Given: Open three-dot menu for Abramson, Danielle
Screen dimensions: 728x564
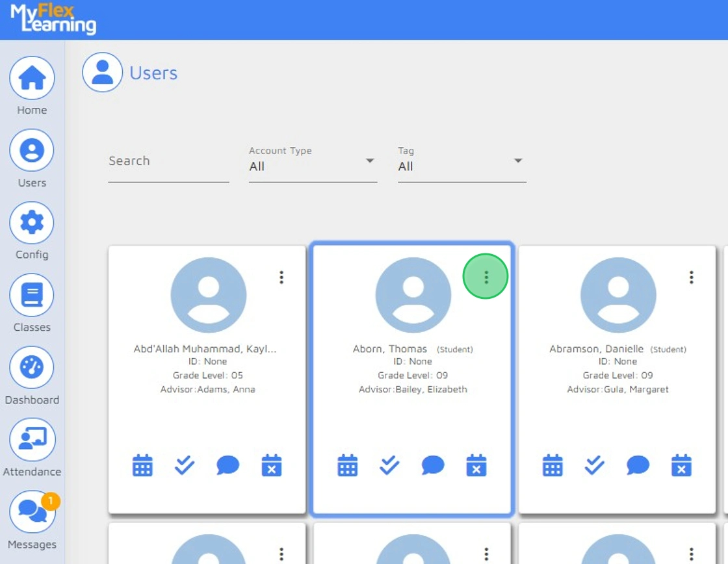Looking at the screenshot, I should [x=692, y=277].
